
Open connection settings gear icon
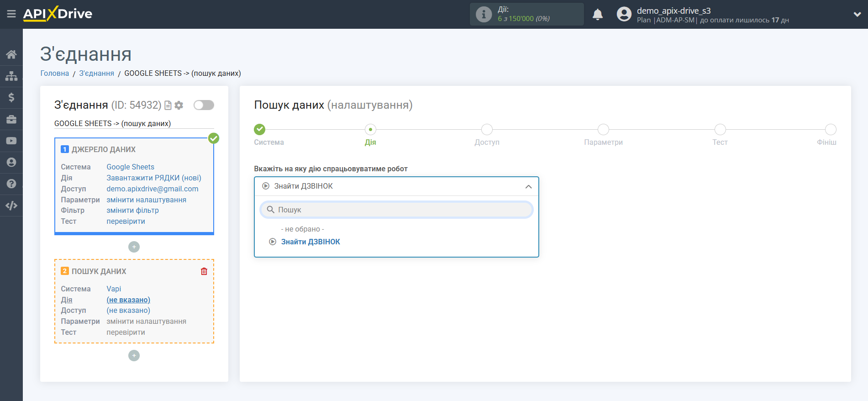179,106
